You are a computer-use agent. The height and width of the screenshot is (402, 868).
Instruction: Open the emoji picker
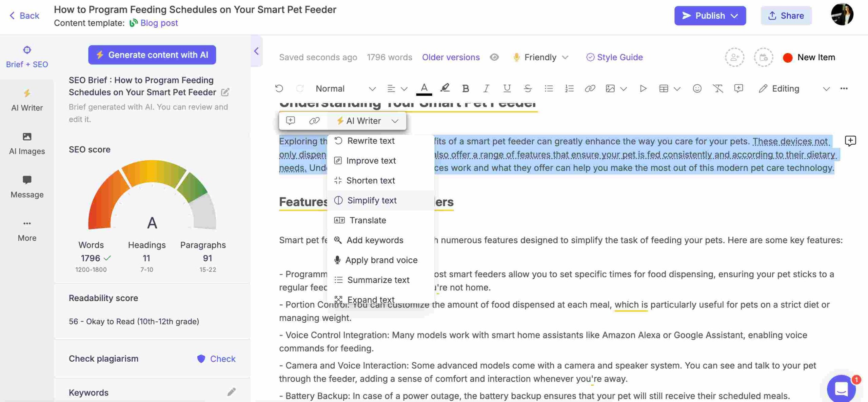[697, 88]
